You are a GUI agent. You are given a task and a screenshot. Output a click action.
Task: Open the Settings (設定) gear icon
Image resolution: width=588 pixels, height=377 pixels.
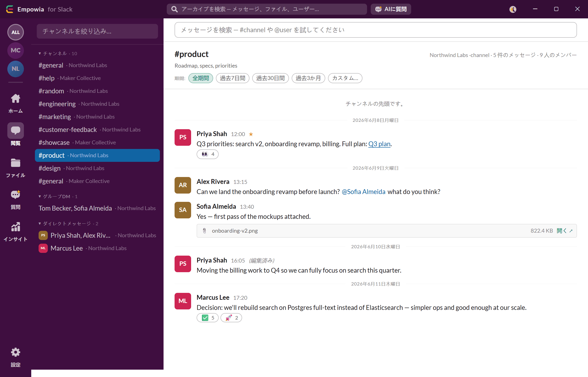pos(15,352)
